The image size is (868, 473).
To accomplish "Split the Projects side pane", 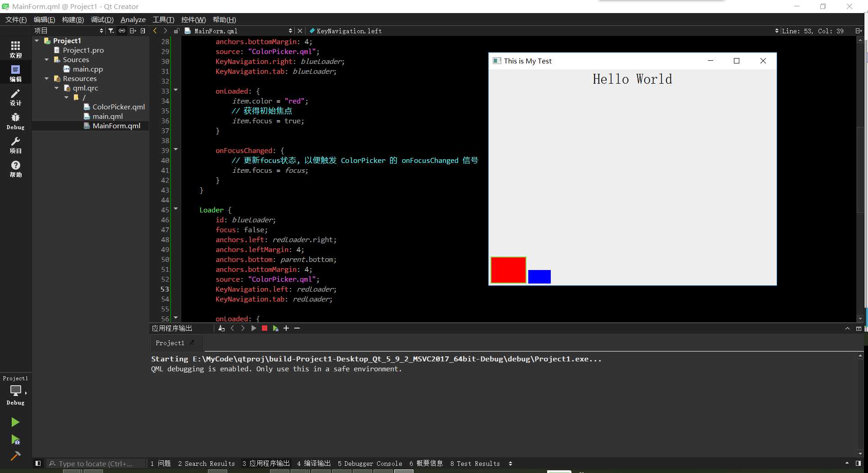I will pos(133,31).
